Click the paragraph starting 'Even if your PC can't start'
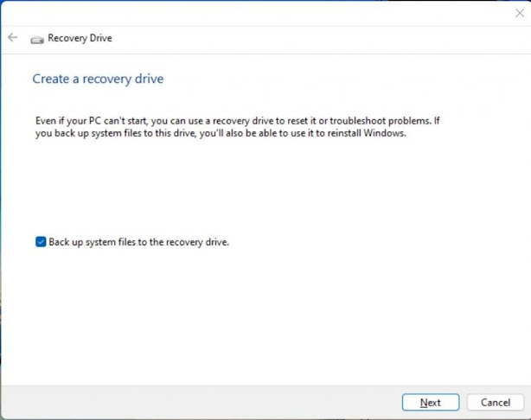 coord(238,127)
